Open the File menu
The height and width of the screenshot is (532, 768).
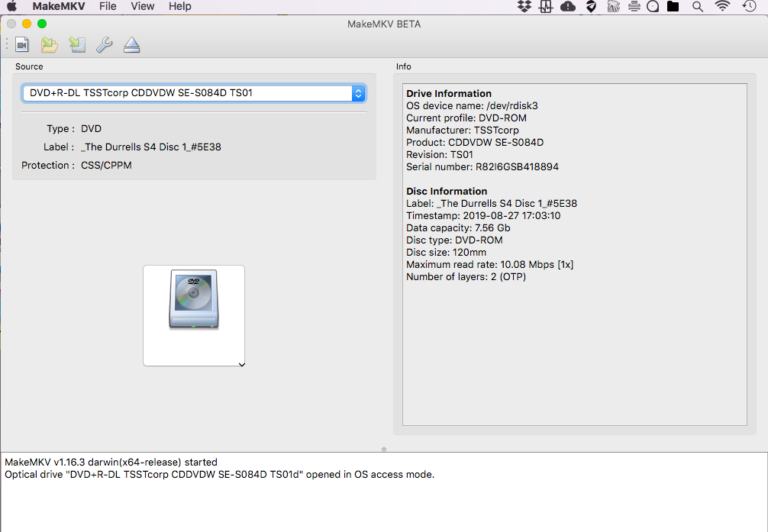coord(108,6)
